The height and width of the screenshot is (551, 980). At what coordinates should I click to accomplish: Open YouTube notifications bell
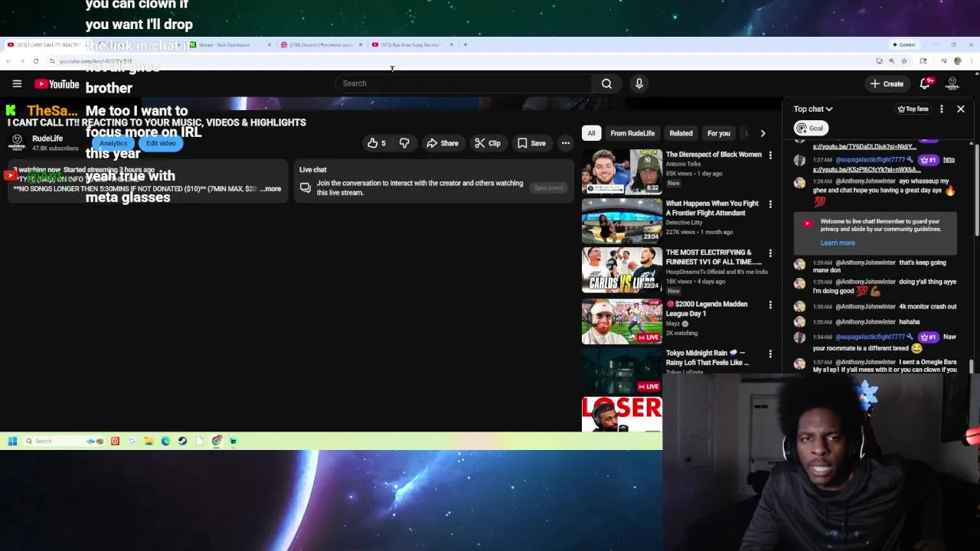pyautogui.click(x=925, y=83)
